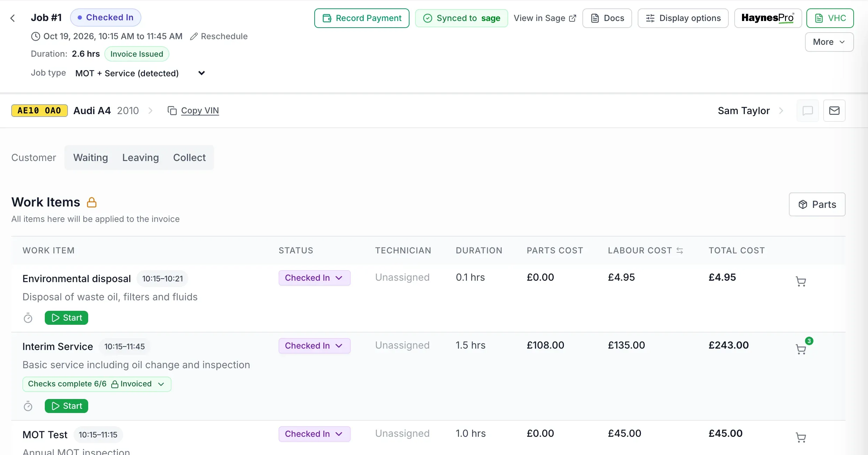Click the AE10 OAO registration plate
Image resolution: width=868 pixels, height=455 pixels.
[x=40, y=111]
